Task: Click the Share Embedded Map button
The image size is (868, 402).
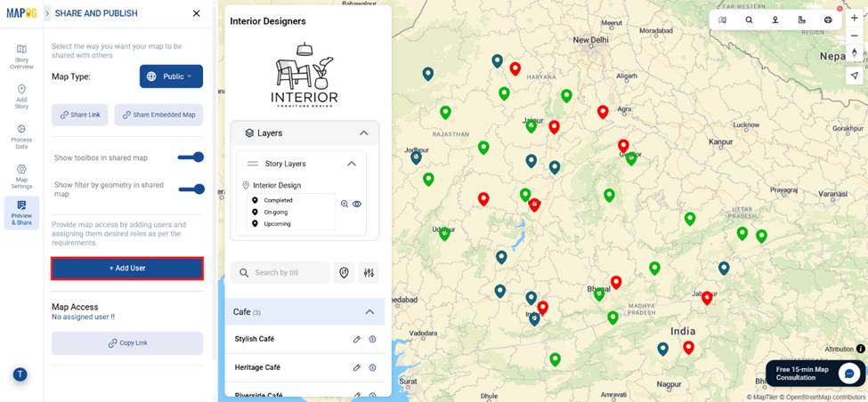Action: (158, 115)
